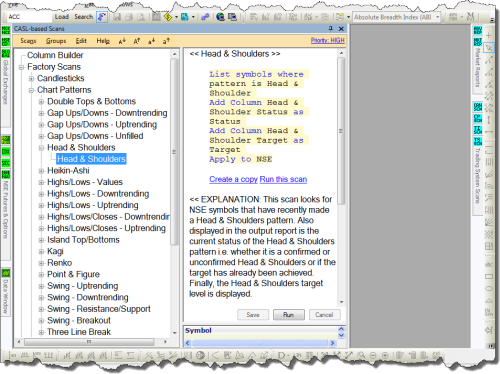Click the envelope-style toolbar icon
500x374 pixels.
340,17
